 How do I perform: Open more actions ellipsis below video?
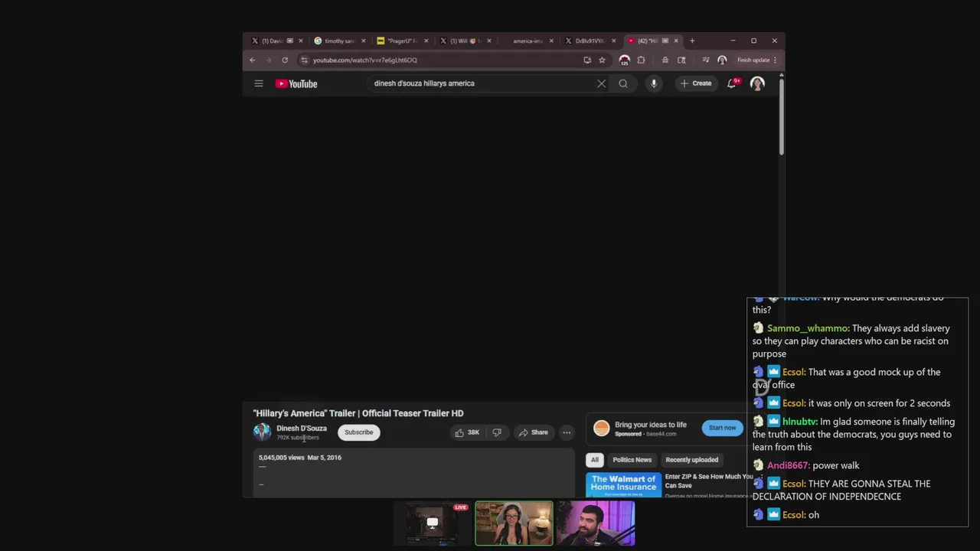567,432
